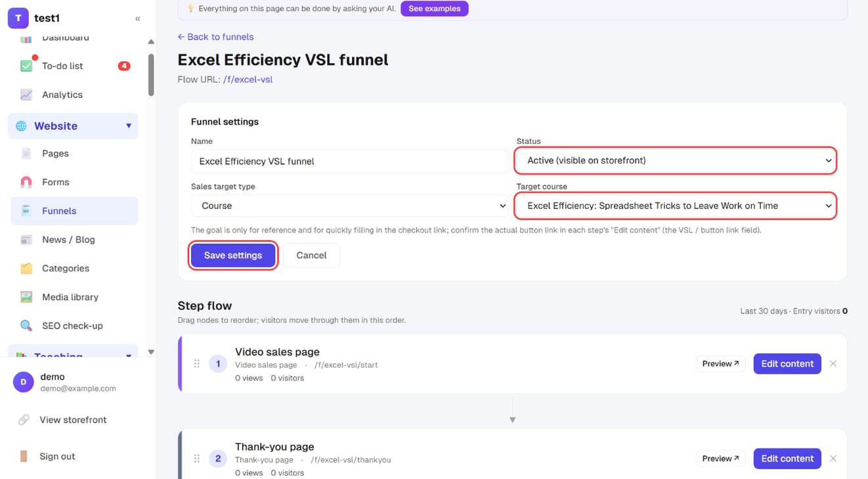The height and width of the screenshot is (479, 868).
Task: Remove the Video sales page step
Action: click(833, 363)
